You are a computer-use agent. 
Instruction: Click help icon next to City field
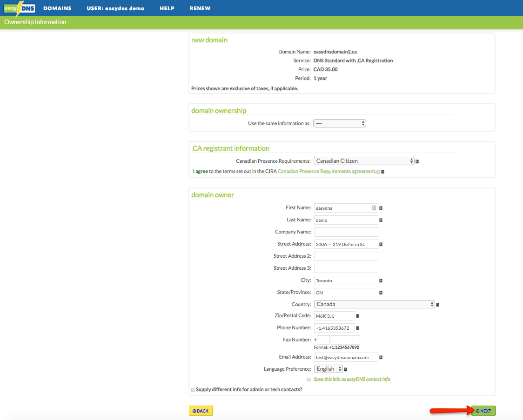click(x=381, y=280)
